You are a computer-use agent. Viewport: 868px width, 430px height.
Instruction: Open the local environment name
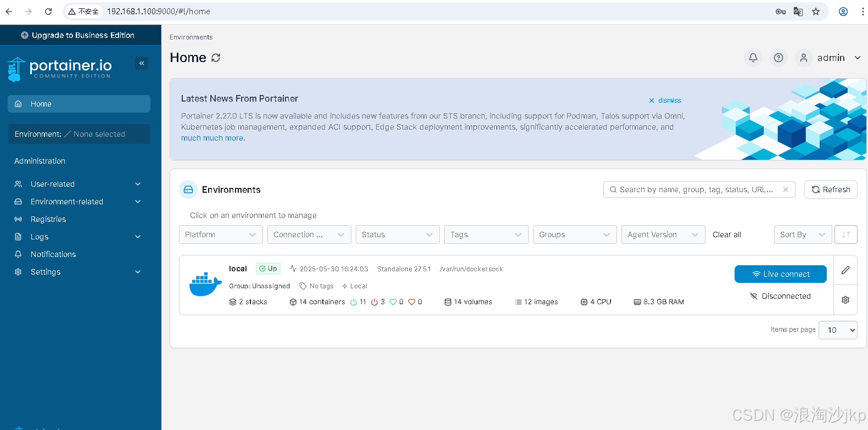click(238, 269)
